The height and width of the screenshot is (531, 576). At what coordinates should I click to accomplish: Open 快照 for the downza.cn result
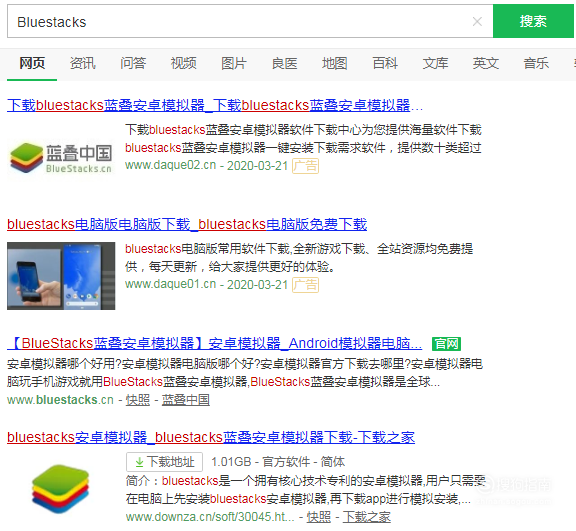[x=319, y=517]
